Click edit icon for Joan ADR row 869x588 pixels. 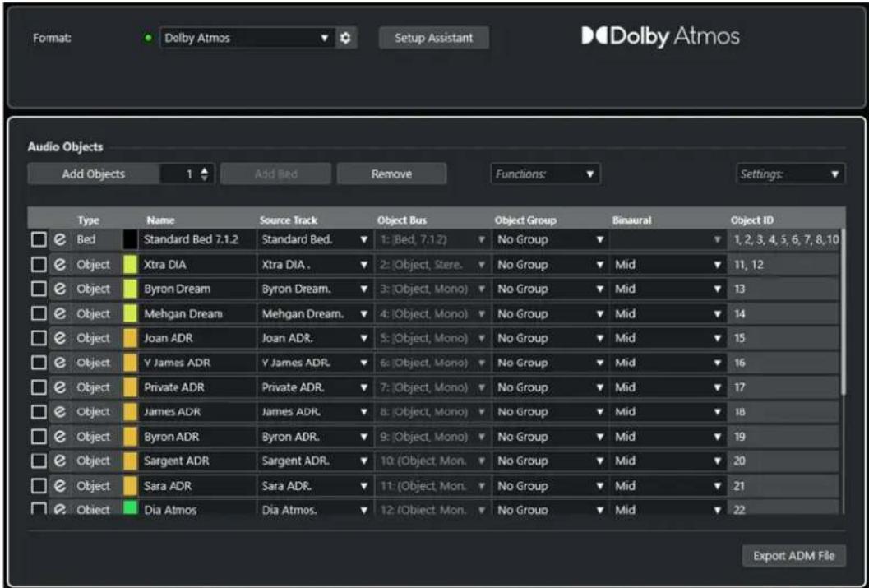[x=60, y=338]
